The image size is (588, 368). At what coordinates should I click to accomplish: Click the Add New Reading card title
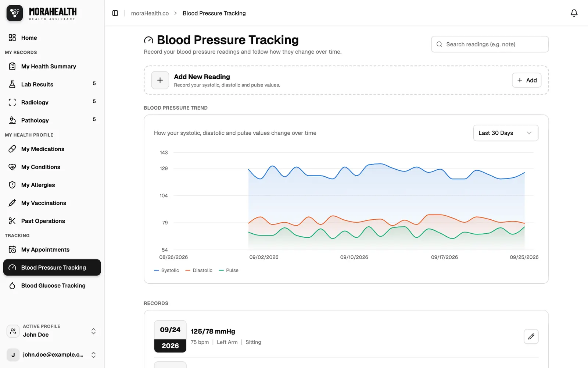click(x=202, y=77)
